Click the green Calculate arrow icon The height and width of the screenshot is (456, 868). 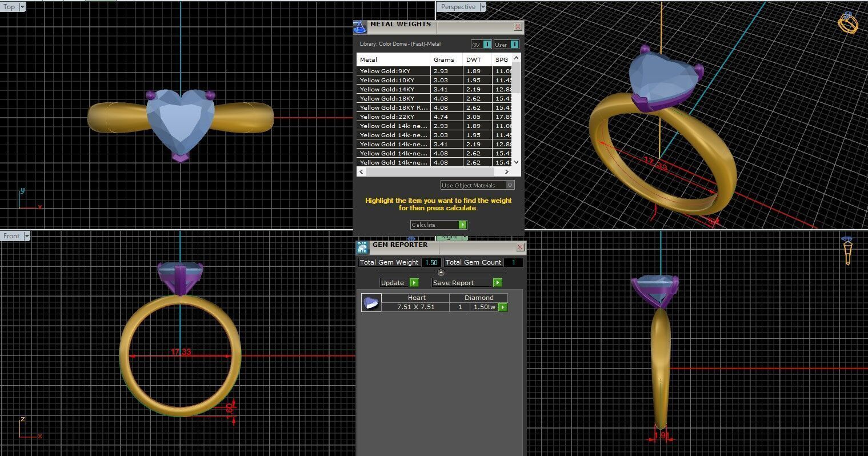tap(463, 225)
